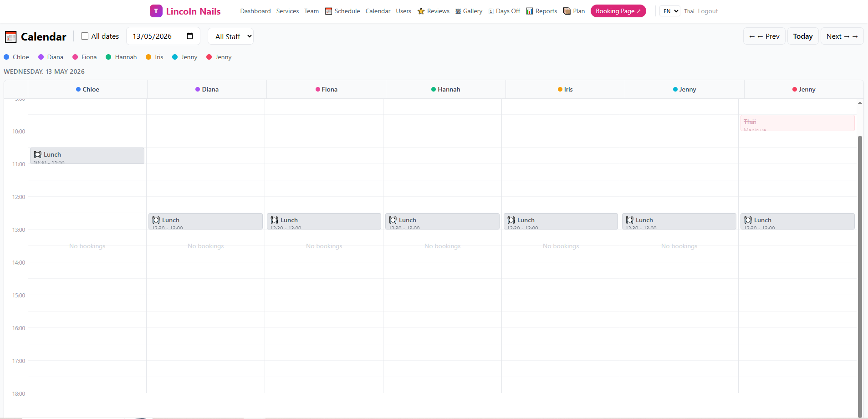Click the Days Off icon
This screenshot has width=868, height=419.
coord(491,11)
